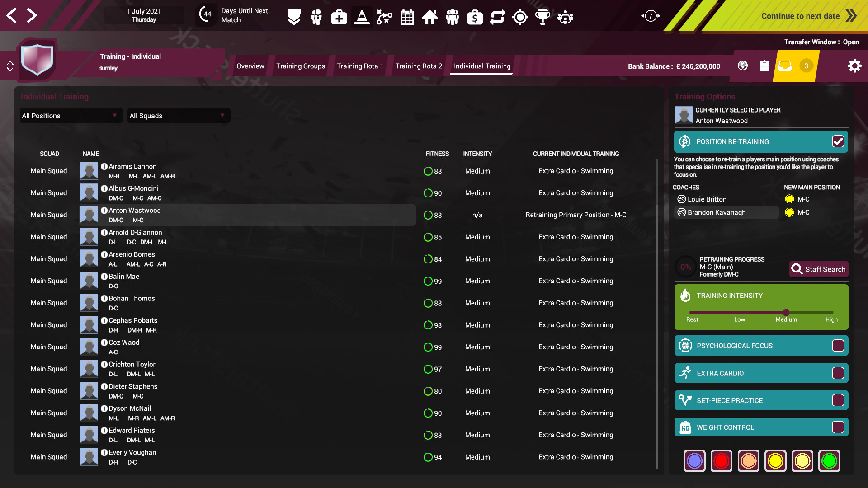Enable the Psychological Focus option
The height and width of the screenshot is (488, 868).
click(839, 345)
